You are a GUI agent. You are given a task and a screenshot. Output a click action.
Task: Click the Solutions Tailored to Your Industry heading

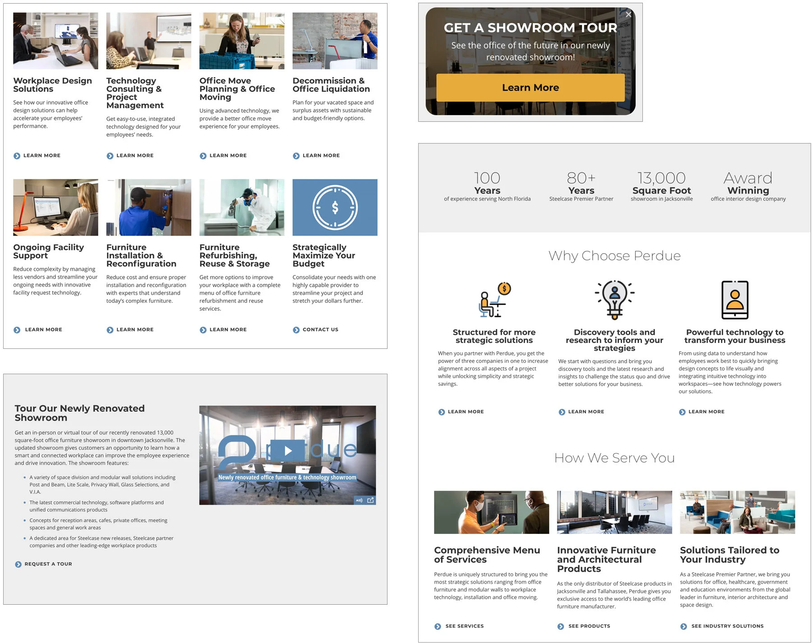pos(729,555)
